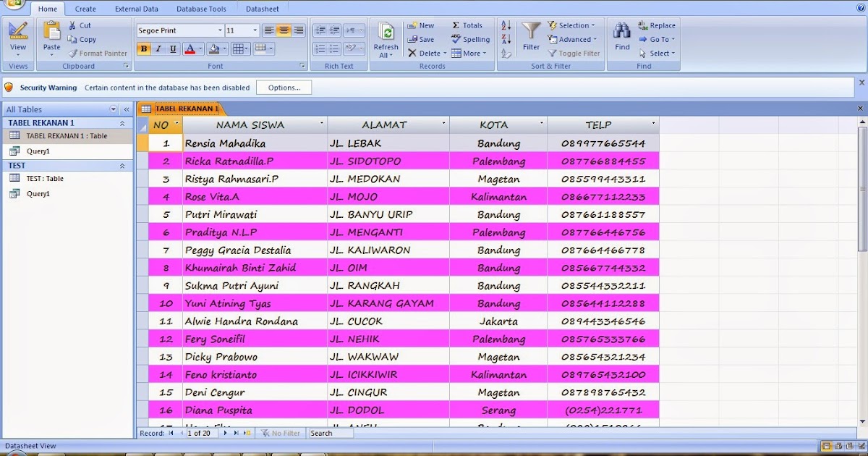Viewport: 868px width, 456px height.
Task: Increase indent in Rich Text group
Action: pyautogui.click(x=334, y=30)
